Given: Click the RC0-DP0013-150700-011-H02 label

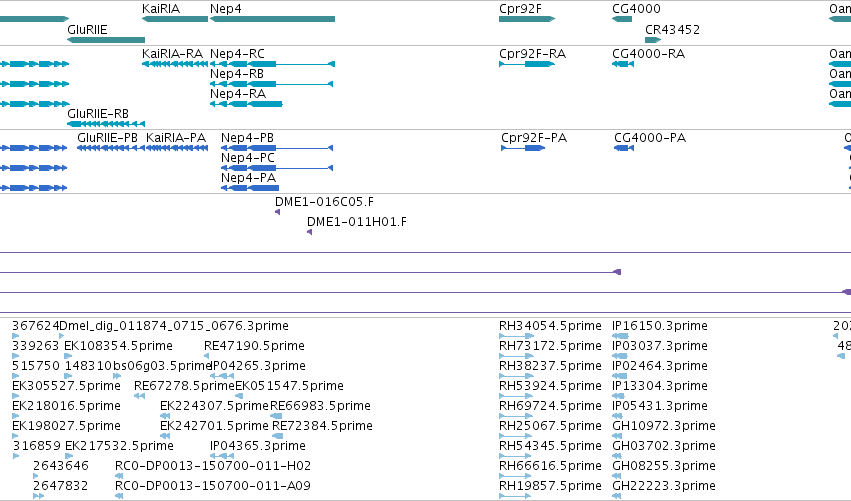Looking at the screenshot, I should [213, 466].
